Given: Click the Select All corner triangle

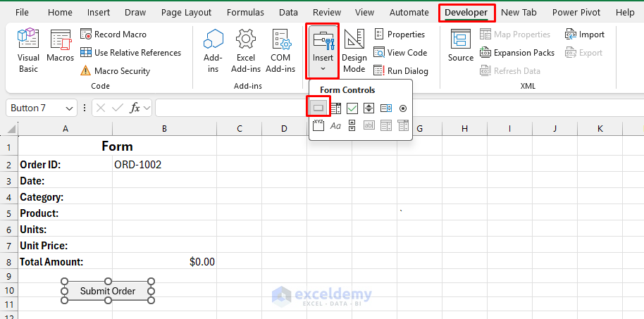Looking at the screenshot, I should [x=11, y=129].
